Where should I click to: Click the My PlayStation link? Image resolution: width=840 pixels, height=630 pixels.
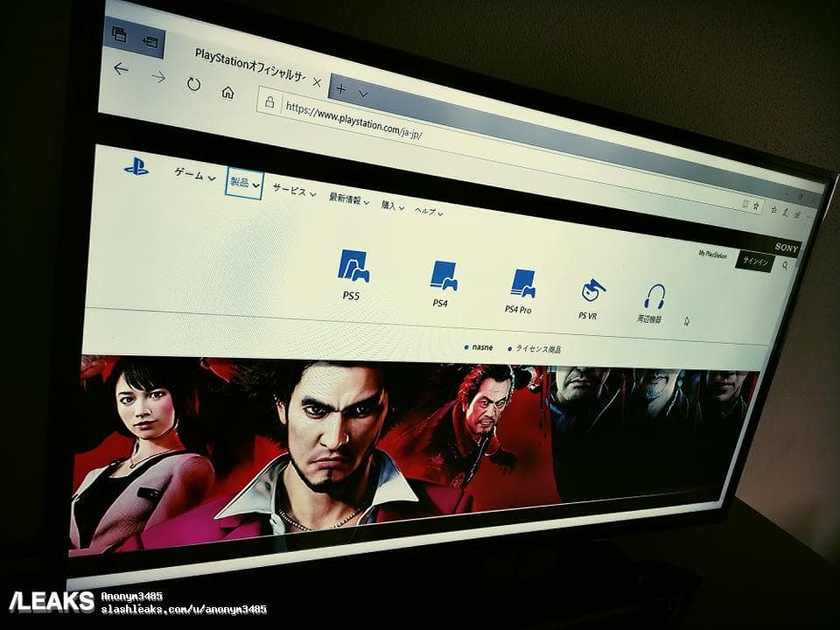(713, 254)
